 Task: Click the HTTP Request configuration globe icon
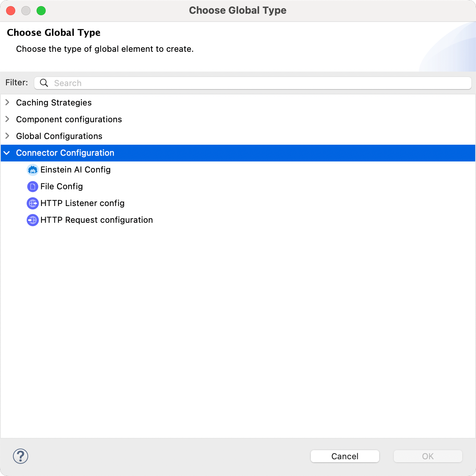[x=33, y=220]
